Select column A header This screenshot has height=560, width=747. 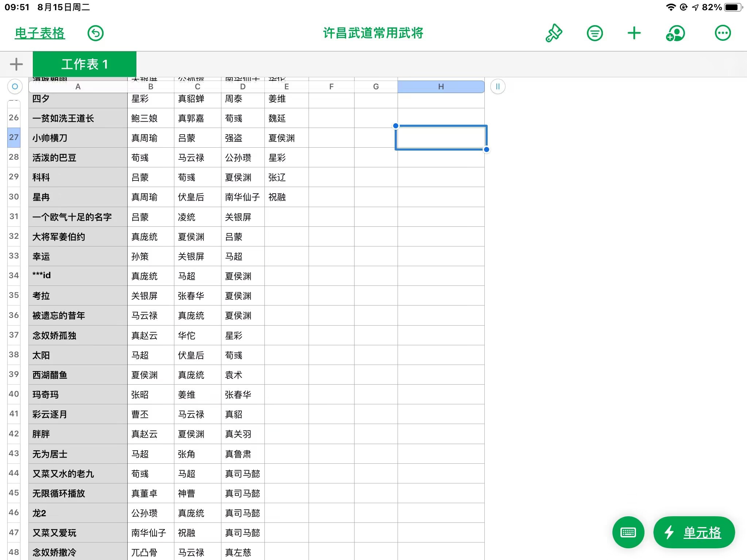pyautogui.click(x=78, y=86)
